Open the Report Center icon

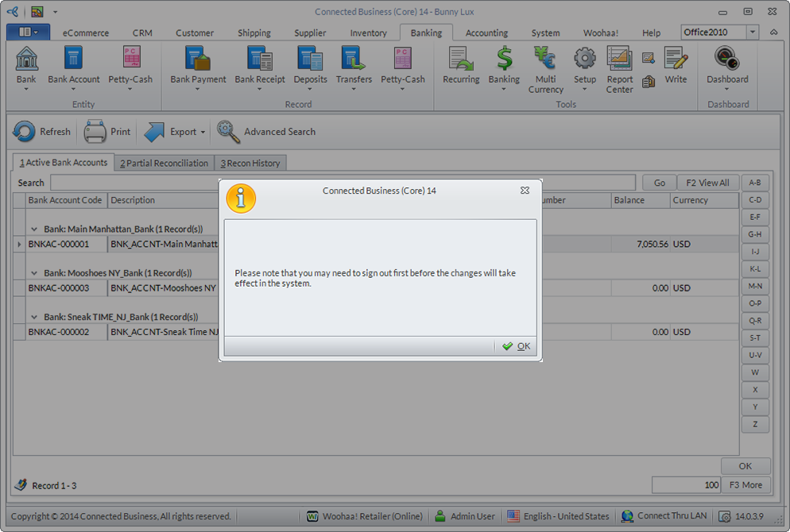click(619, 59)
